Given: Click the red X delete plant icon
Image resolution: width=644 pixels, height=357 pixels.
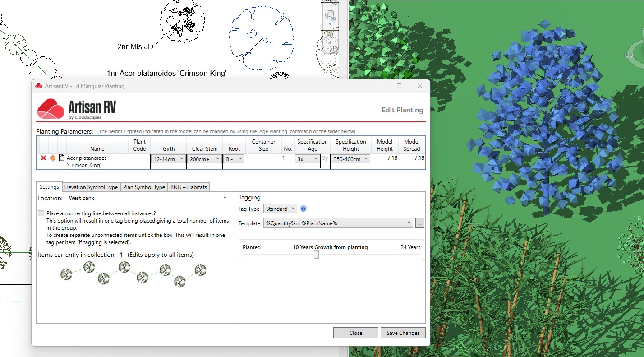Looking at the screenshot, I should 43,158.
